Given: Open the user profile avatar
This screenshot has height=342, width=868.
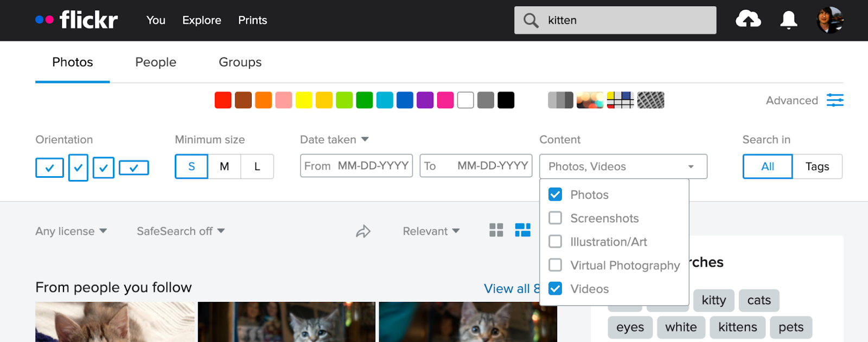Looking at the screenshot, I should coord(829,20).
